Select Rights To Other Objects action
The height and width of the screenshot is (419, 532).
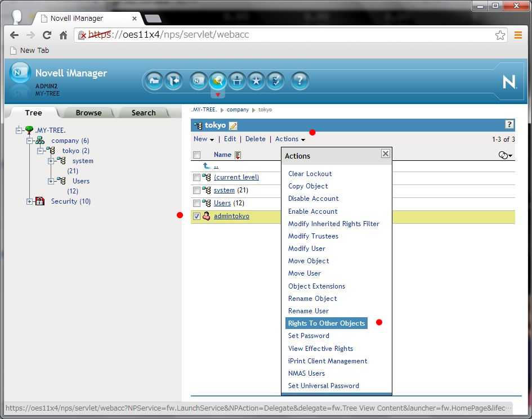[327, 323]
